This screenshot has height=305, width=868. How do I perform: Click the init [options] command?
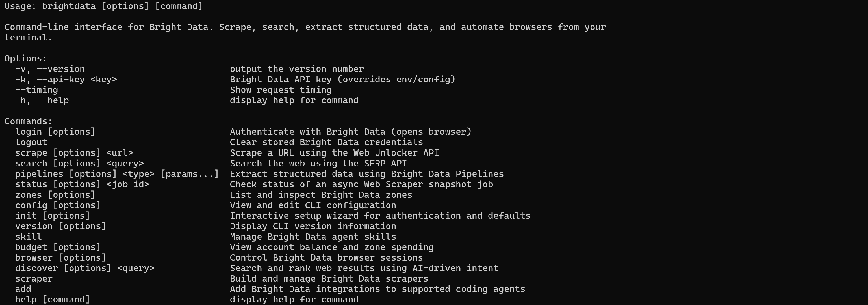(x=53, y=216)
